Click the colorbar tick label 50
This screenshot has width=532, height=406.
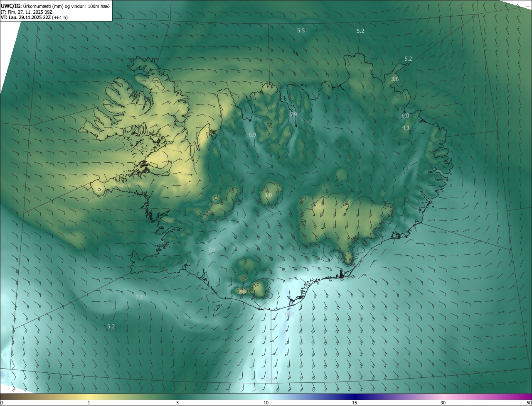click(529, 403)
